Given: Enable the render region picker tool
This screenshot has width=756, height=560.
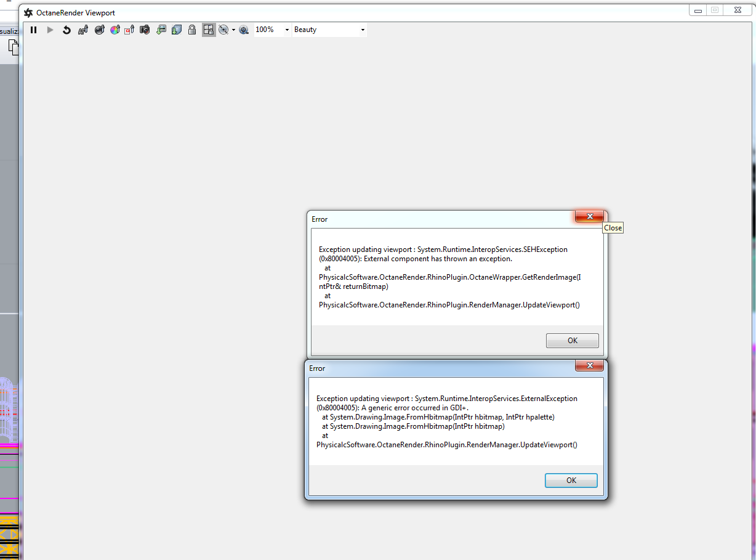Looking at the screenshot, I should click(129, 30).
